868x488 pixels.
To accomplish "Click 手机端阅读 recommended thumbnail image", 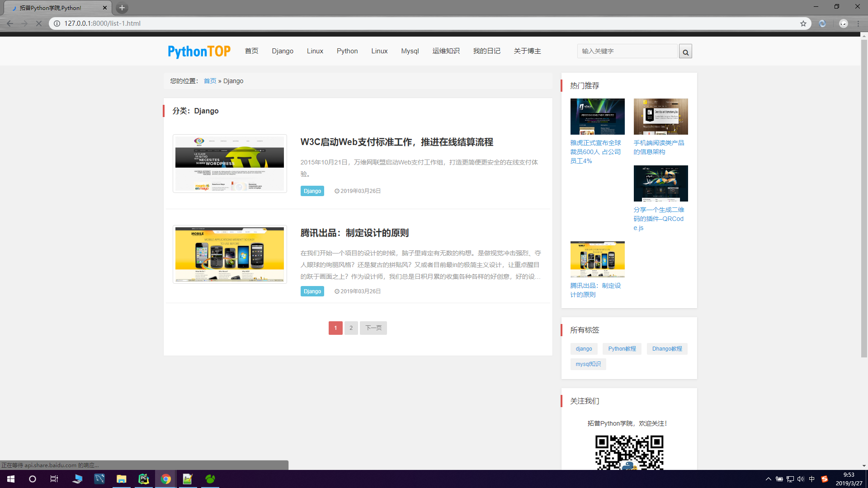I will pos(661,117).
